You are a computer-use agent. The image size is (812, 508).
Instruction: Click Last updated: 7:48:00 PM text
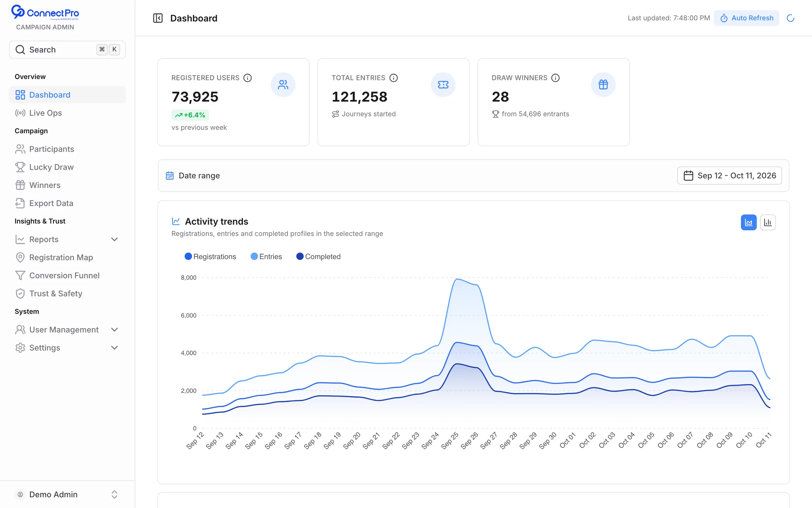(x=669, y=18)
